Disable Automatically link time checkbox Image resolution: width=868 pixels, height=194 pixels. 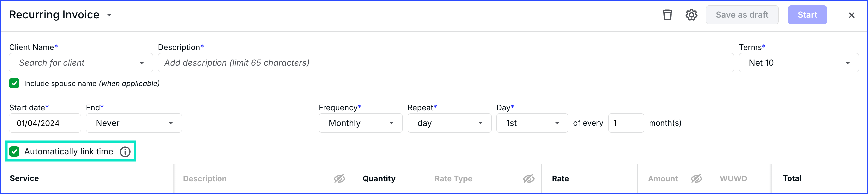(14, 151)
